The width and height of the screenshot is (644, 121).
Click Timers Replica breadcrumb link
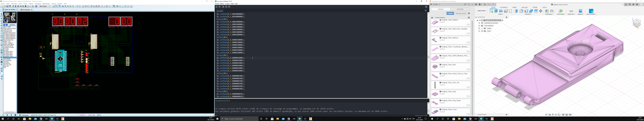(x=440, y=18)
